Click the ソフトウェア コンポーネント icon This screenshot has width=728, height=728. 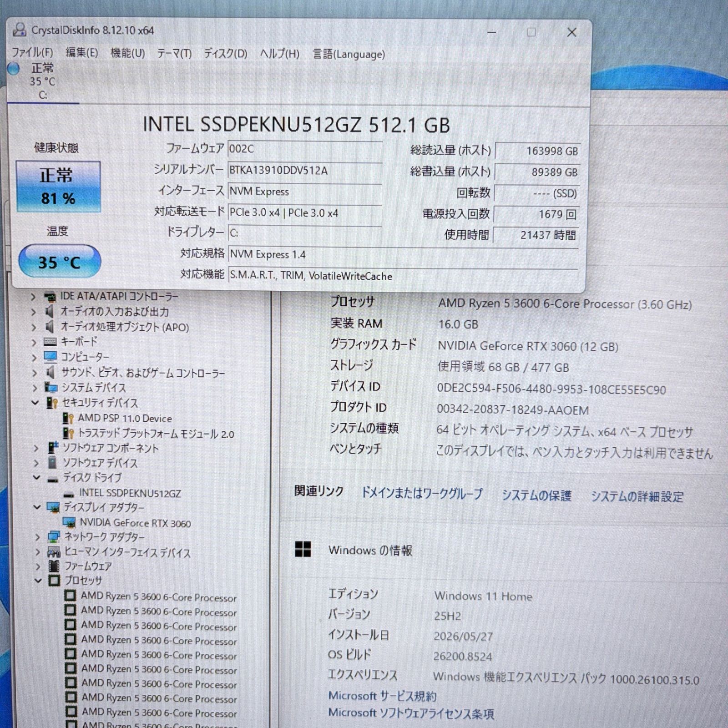click(x=53, y=448)
